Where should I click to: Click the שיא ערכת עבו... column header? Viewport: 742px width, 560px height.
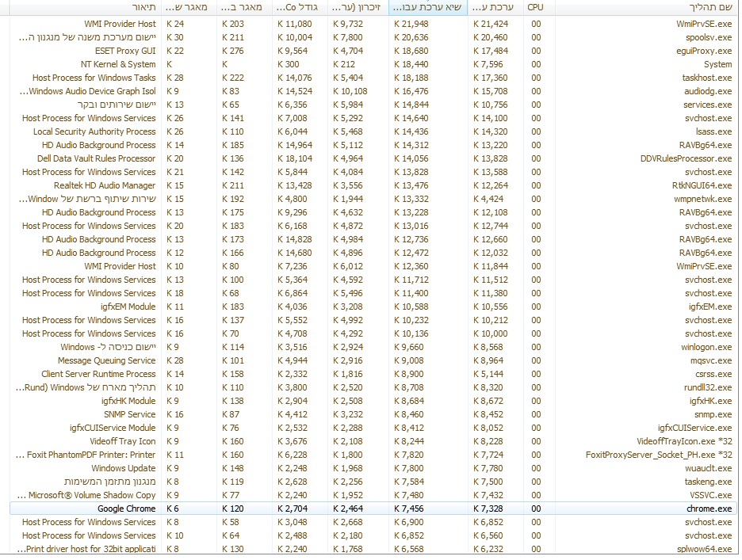tap(428, 8)
